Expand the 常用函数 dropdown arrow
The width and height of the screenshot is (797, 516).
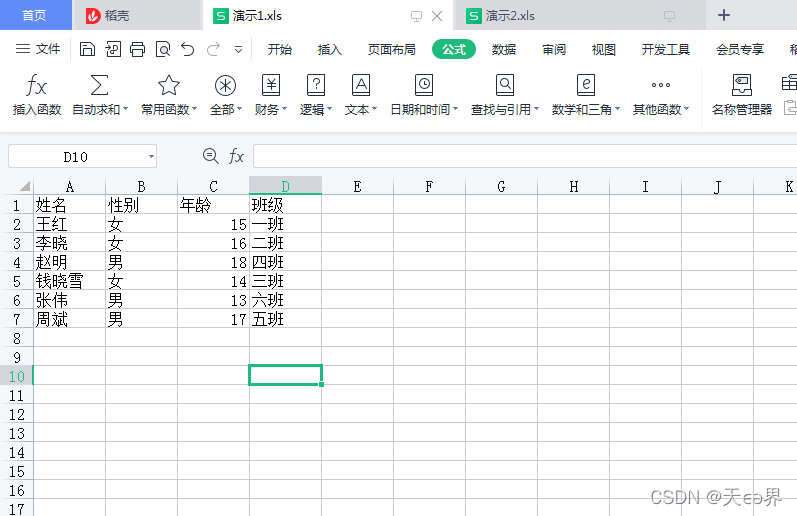tap(194, 109)
